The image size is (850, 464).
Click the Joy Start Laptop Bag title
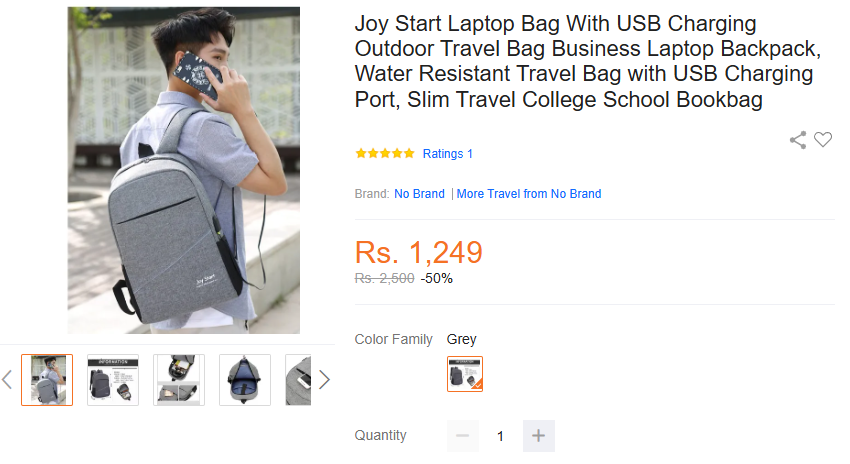585,61
